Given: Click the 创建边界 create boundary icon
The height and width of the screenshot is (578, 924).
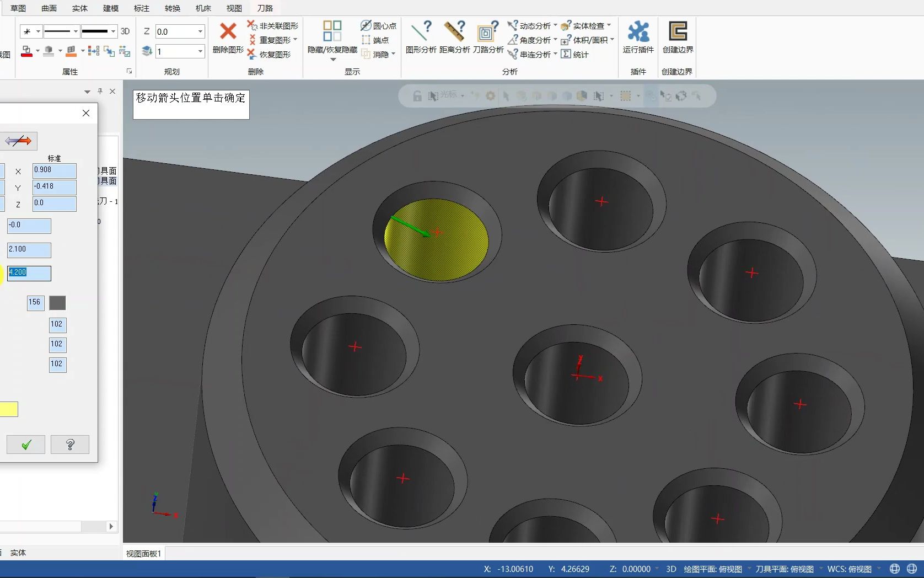Looking at the screenshot, I should [678, 31].
